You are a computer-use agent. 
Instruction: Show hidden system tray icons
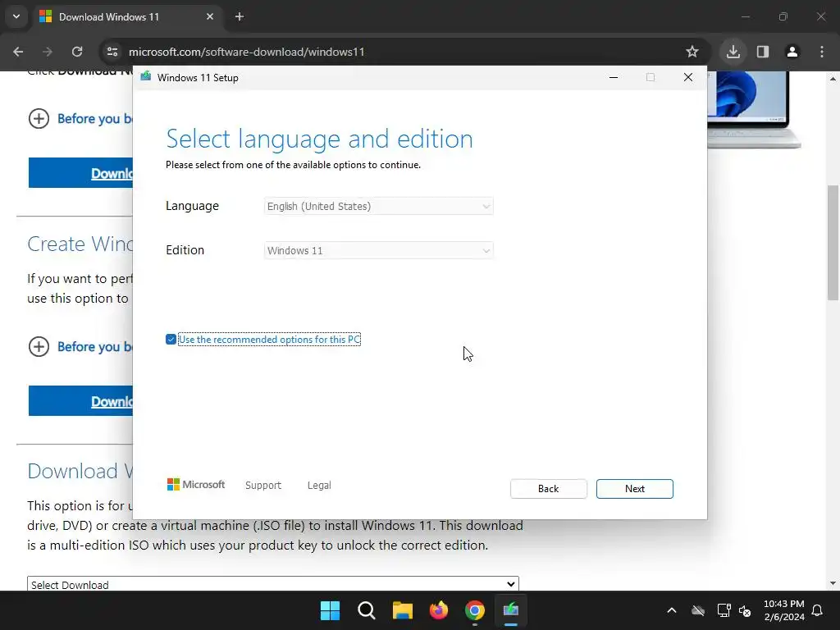pos(672,610)
